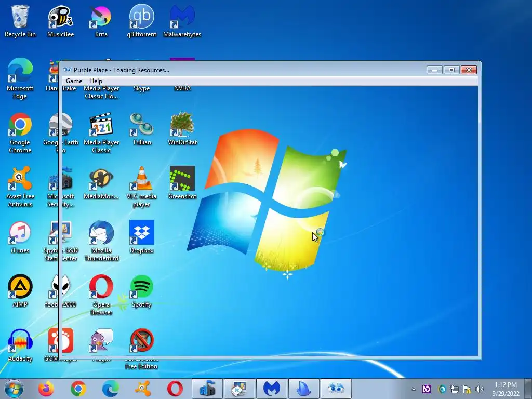The image size is (532, 399).
Task: Select the Recycle Bin desktop icon
Action: coord(20,21)
